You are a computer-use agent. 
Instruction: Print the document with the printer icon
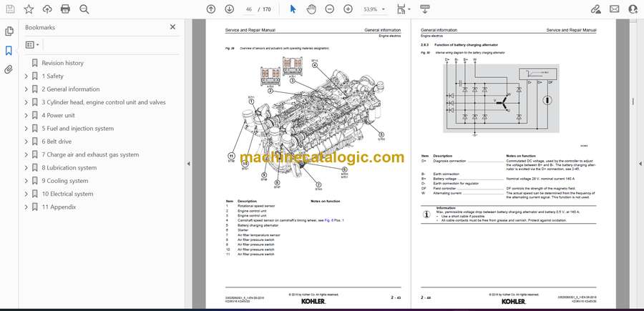[65, 9]
